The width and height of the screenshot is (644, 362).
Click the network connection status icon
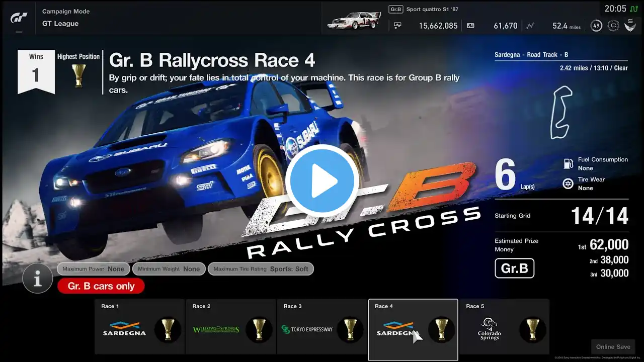[634, 9]
